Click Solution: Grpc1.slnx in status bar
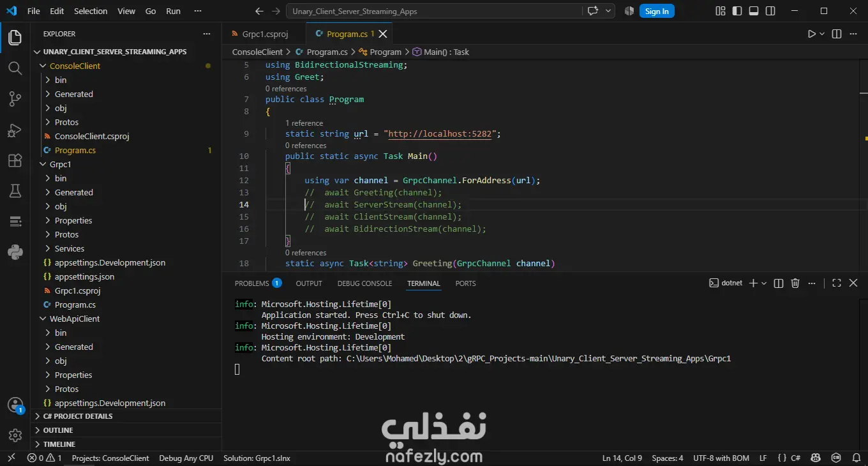Viewport: 868px width, 466px height. [x=257, y=458]
